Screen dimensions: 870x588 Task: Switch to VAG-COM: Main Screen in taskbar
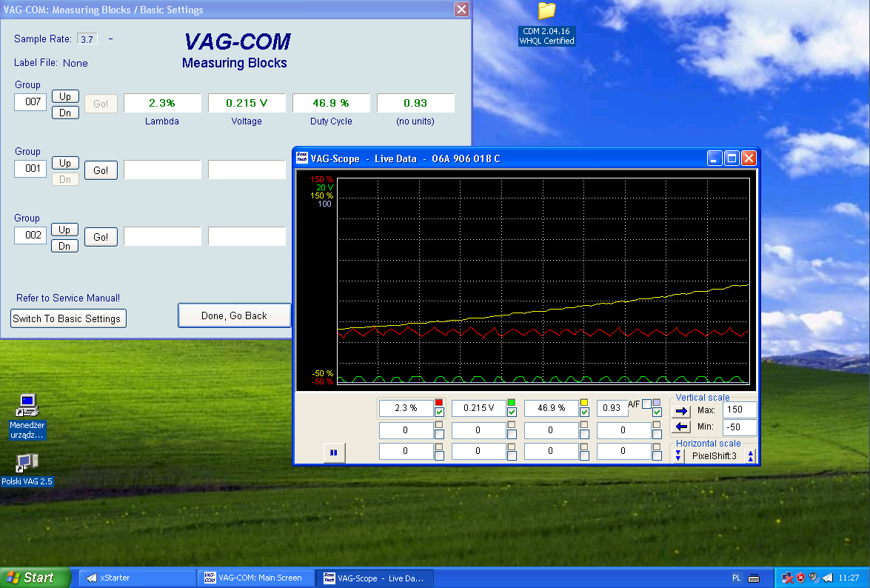tap(255, 578)
